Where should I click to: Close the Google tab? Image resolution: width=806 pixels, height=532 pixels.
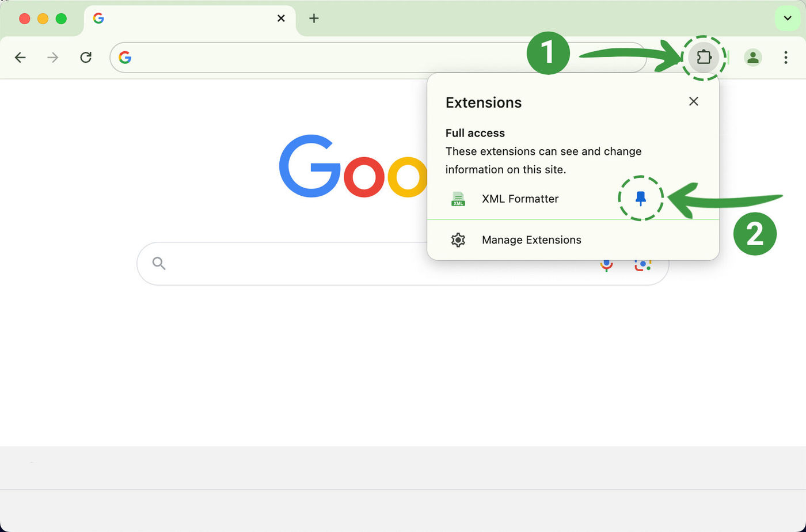281,18
